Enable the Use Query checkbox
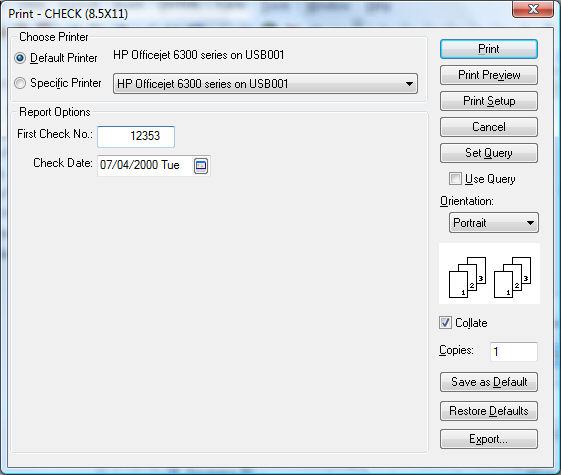Image resolution: width=561 pixels, height=475 pixels. 455,178
